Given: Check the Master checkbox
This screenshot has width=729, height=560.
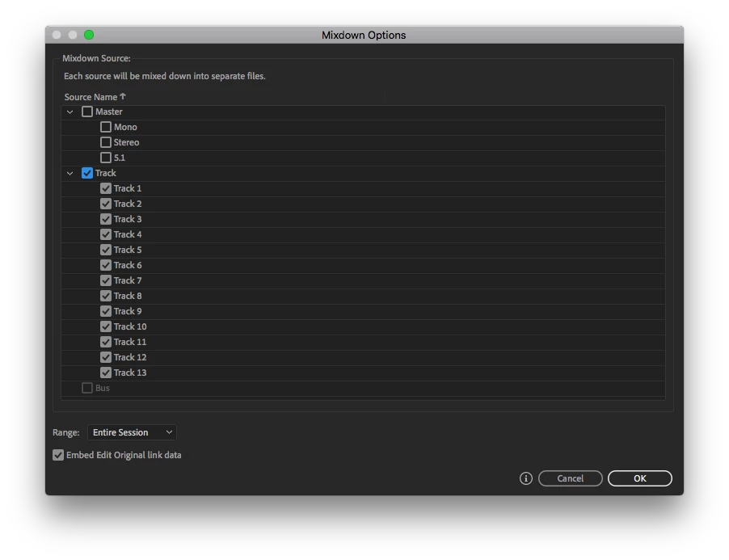Looking at the screenshot, I should pos(87,112).
